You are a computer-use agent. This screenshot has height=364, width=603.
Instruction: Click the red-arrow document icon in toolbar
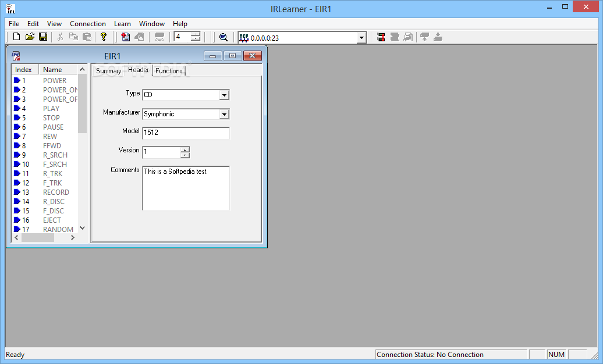(125, 37)
